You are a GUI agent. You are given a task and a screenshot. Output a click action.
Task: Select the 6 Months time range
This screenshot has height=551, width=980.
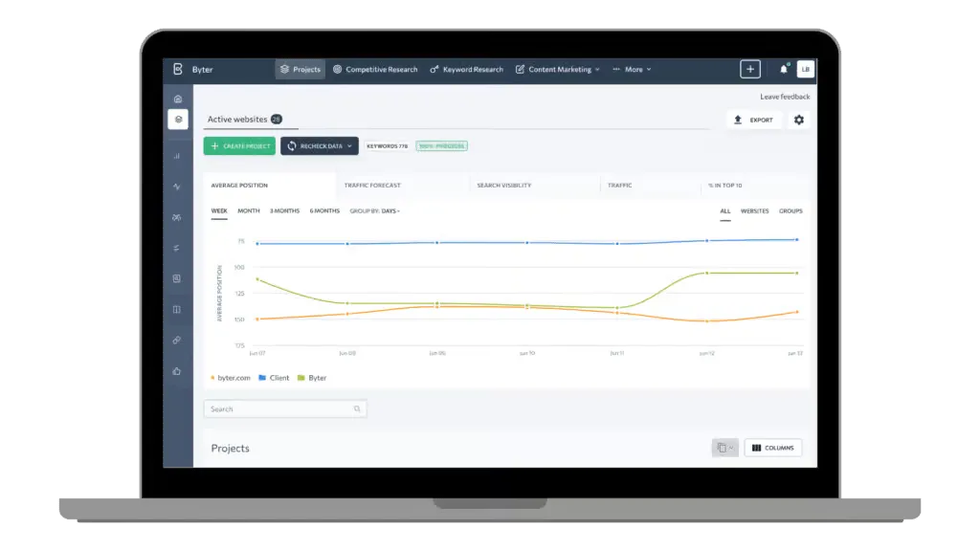click(324, 211)
